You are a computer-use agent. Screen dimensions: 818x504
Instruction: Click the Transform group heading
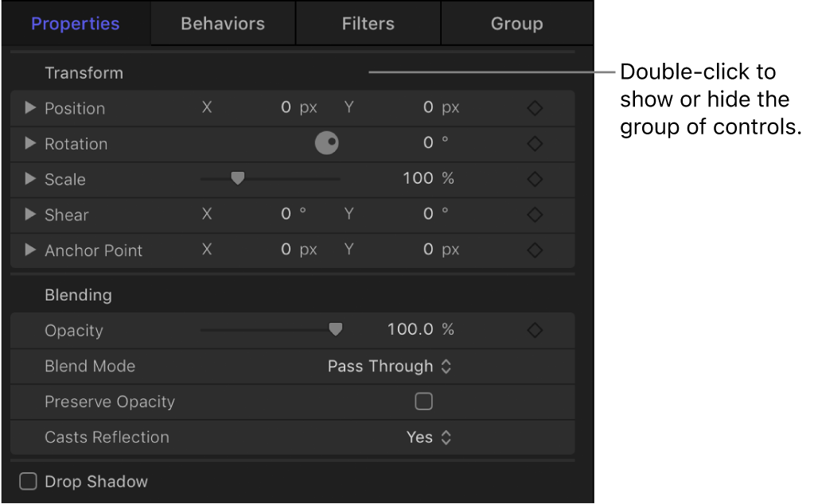84,72
